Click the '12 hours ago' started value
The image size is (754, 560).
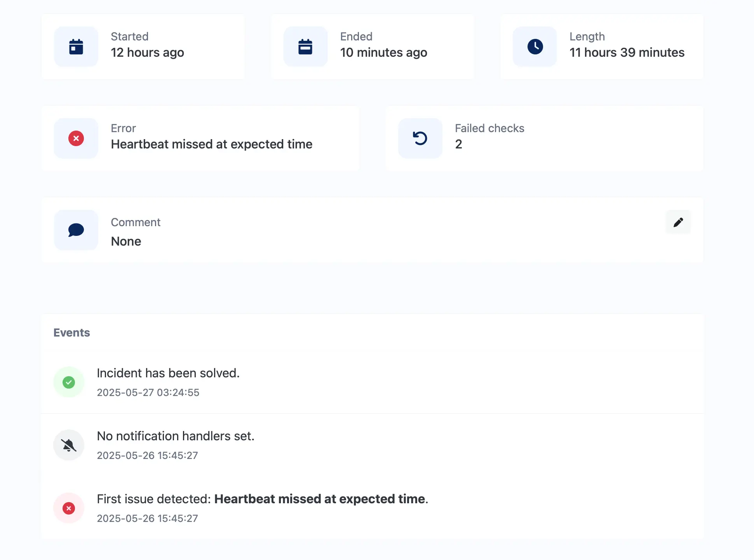pos(148,52)
